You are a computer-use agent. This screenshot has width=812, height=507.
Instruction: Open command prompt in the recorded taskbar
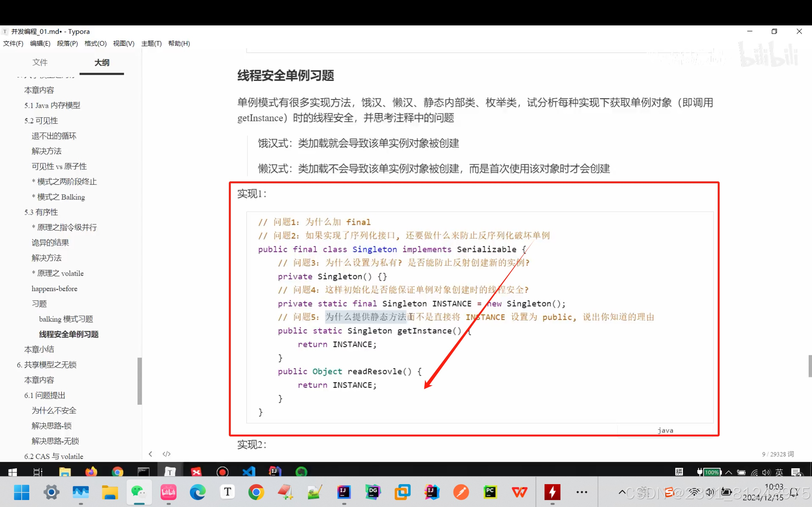coord(144,472)
